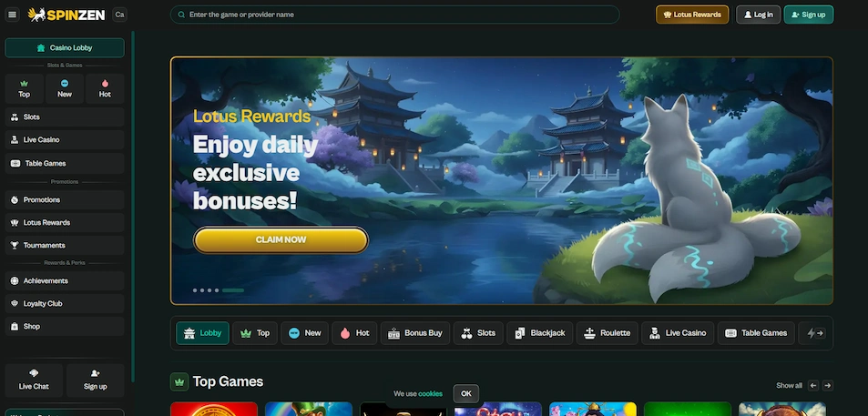Select Casino Lobby in the sidebar

point(65,47)
